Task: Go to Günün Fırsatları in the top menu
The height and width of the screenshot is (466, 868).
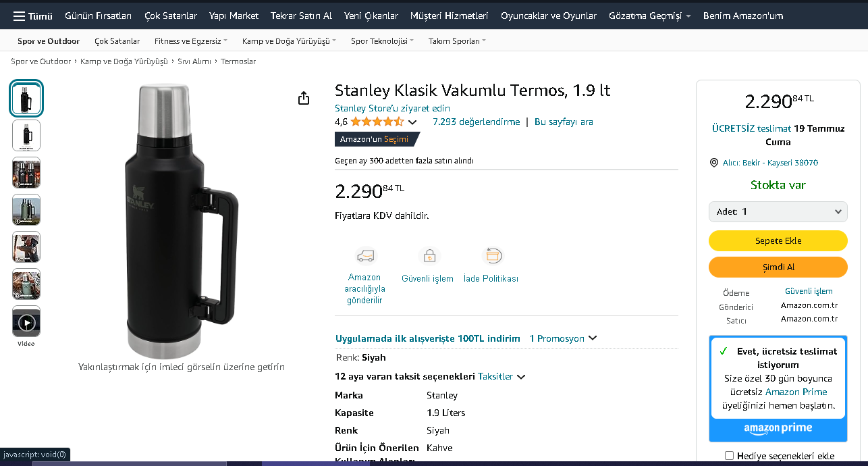Action: (99, 16)
